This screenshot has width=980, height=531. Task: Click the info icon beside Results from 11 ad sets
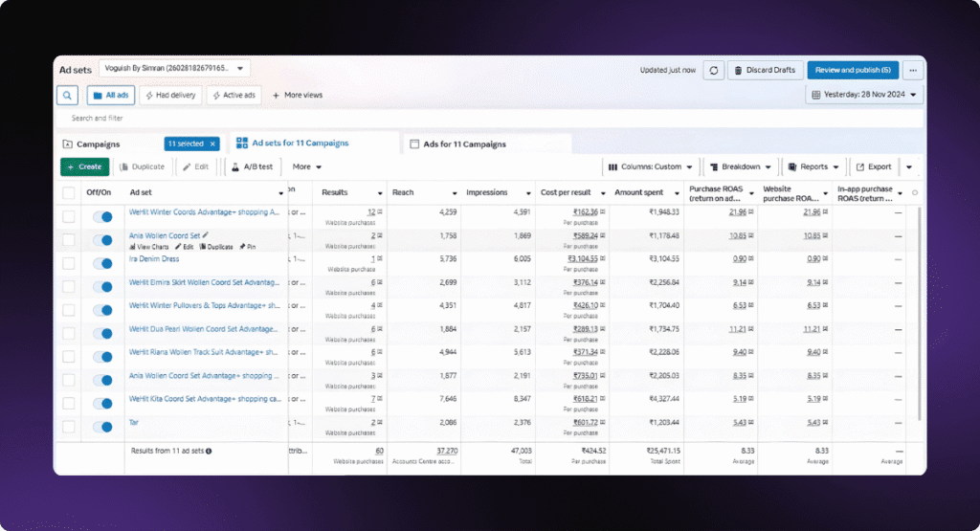pyautogui.click(x=209, y=451)
